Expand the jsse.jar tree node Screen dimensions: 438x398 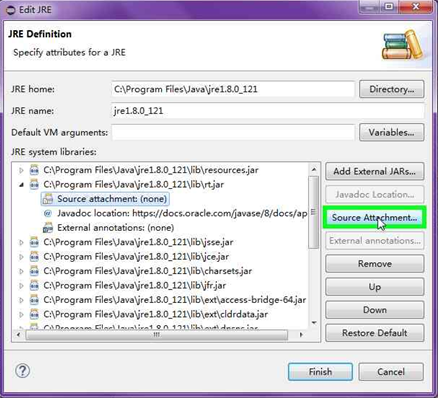[21, 242]
